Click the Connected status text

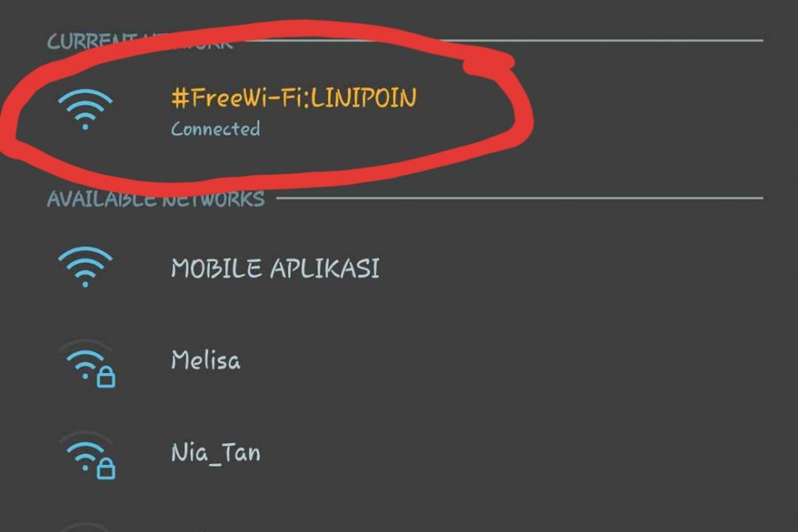point(214,129)
